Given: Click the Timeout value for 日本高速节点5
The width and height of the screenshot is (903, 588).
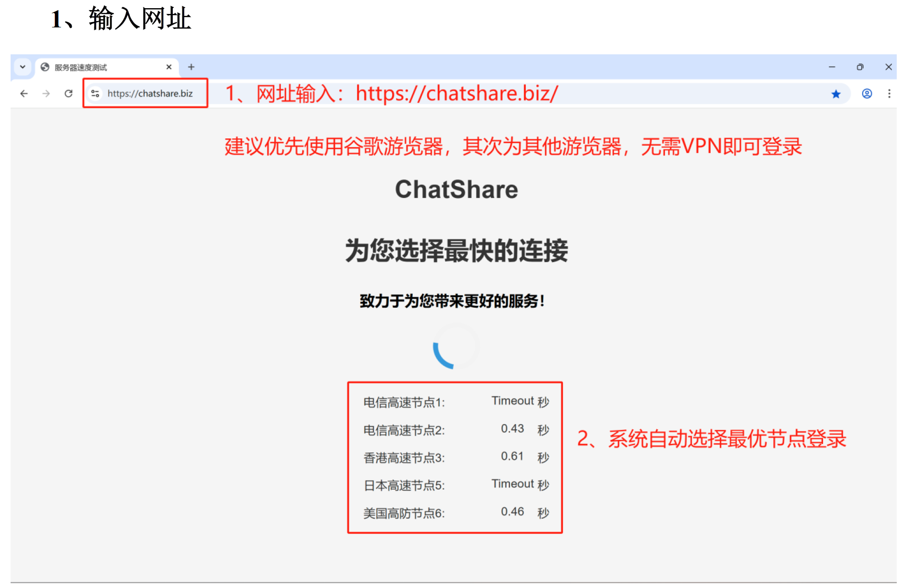Looking at the screenshot, I should 512,484.
